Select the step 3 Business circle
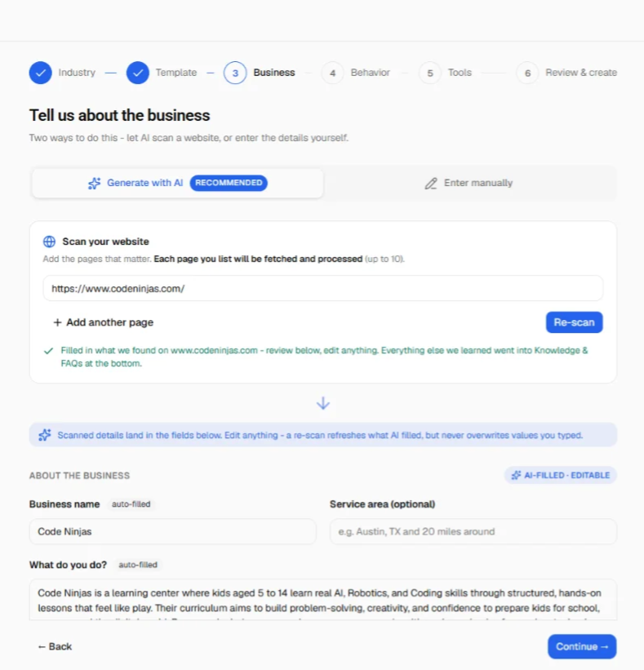This screenshot has width=644, height=670. click(235, 73)
